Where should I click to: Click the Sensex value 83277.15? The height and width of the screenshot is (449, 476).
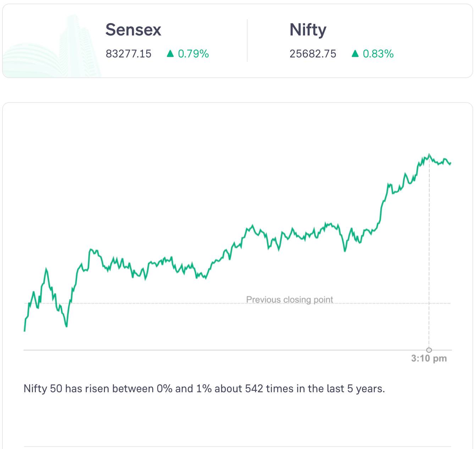[128, 54]
